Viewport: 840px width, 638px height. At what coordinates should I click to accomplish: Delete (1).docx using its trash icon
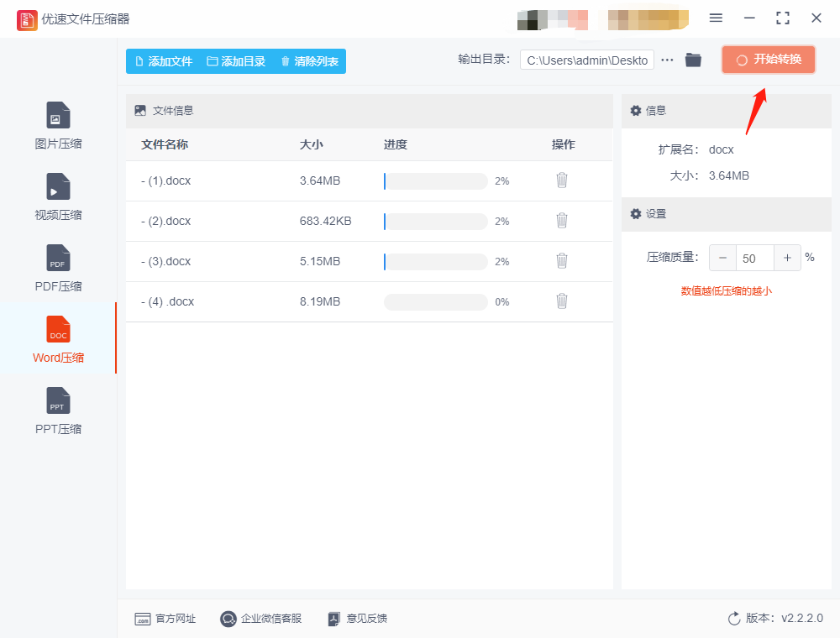[x=561, y=180]
